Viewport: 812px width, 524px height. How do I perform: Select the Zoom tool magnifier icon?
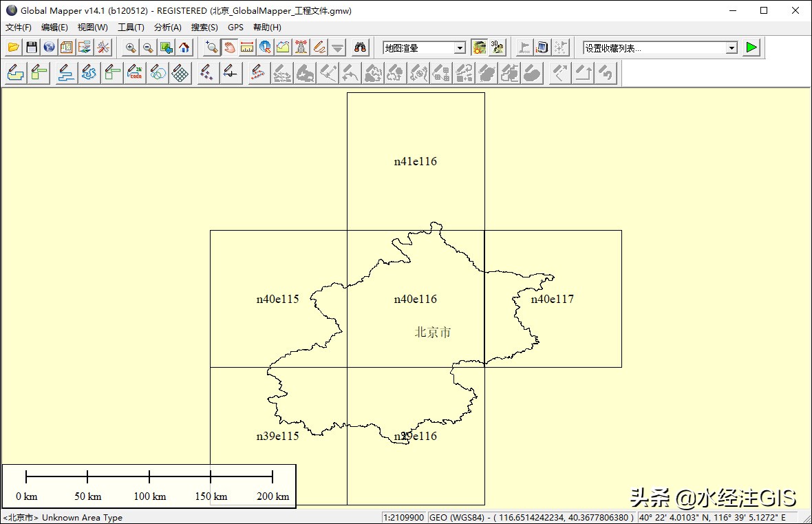click(x=211, y=48)
